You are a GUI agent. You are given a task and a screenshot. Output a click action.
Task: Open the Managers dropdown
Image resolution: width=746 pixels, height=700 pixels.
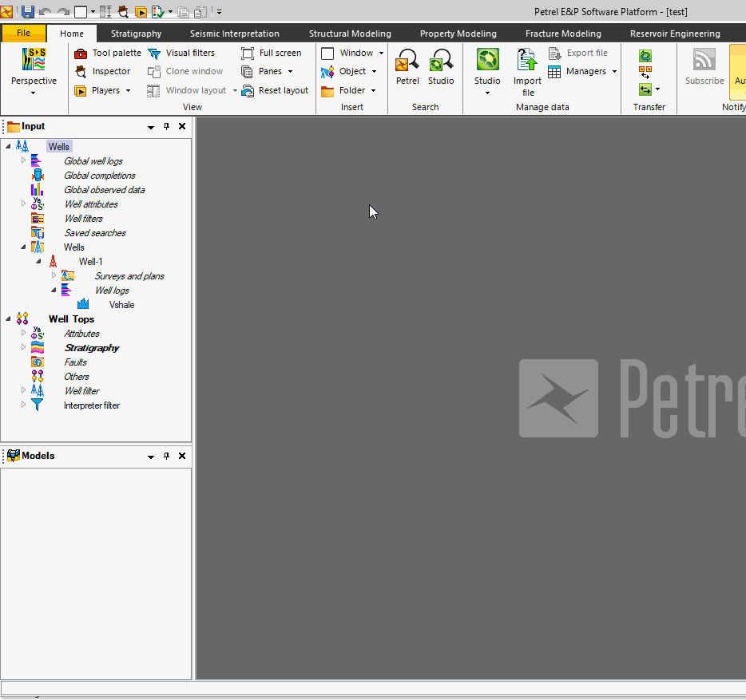coord(582,71)
